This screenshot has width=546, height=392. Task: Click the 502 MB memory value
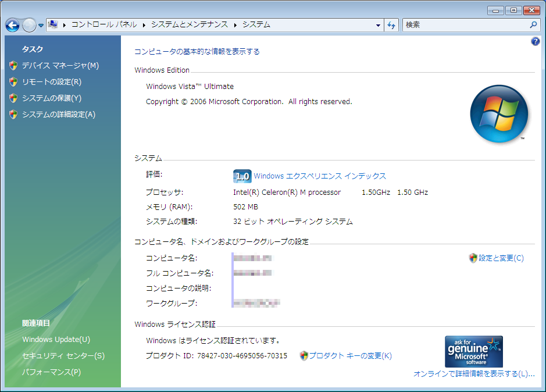pyautogui.click(x=245, y=207)
